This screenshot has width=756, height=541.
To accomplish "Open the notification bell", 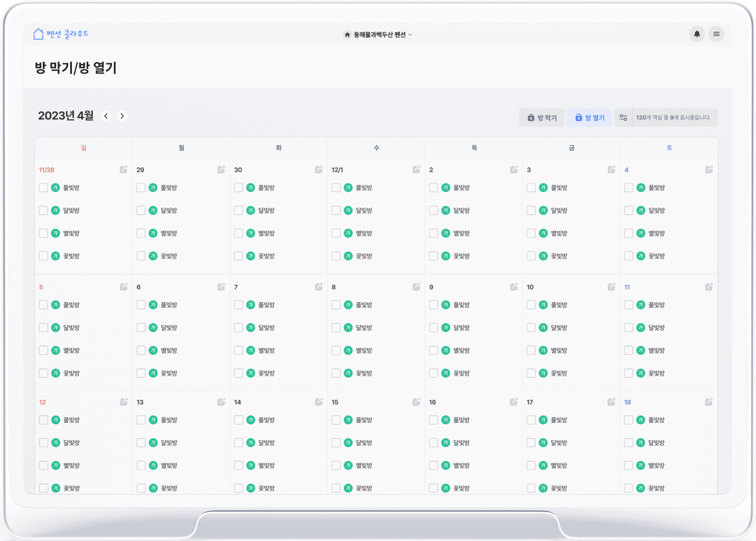I will coord(697,34).
